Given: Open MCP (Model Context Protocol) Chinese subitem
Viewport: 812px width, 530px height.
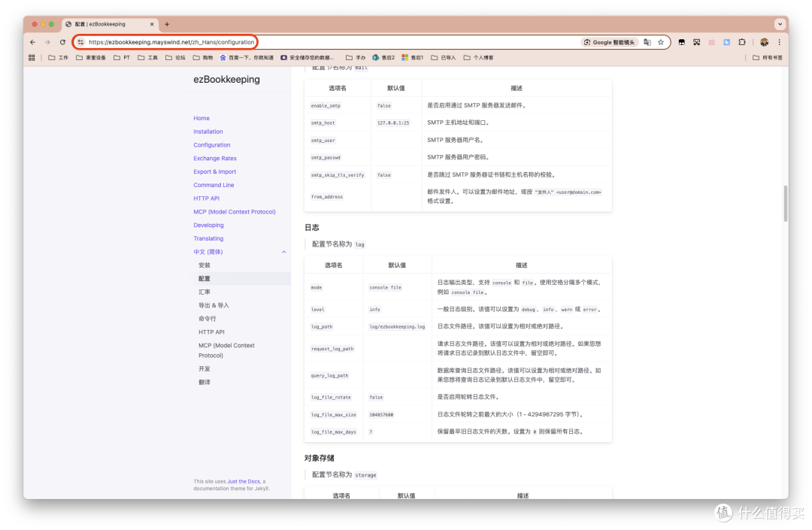Looking at the screenshot, I should (x=227, y=350).
